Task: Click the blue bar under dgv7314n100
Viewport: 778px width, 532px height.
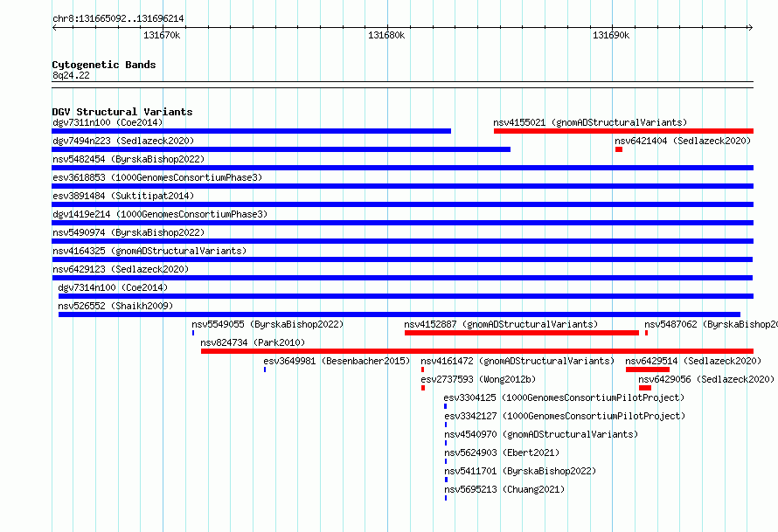Action: tap(406, 296)
